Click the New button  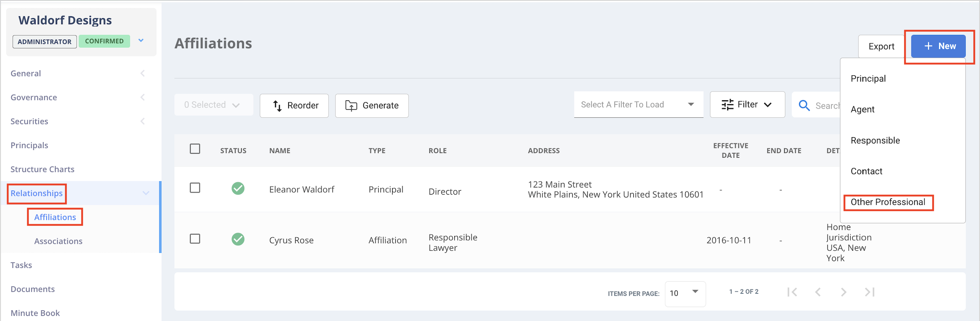938,46
